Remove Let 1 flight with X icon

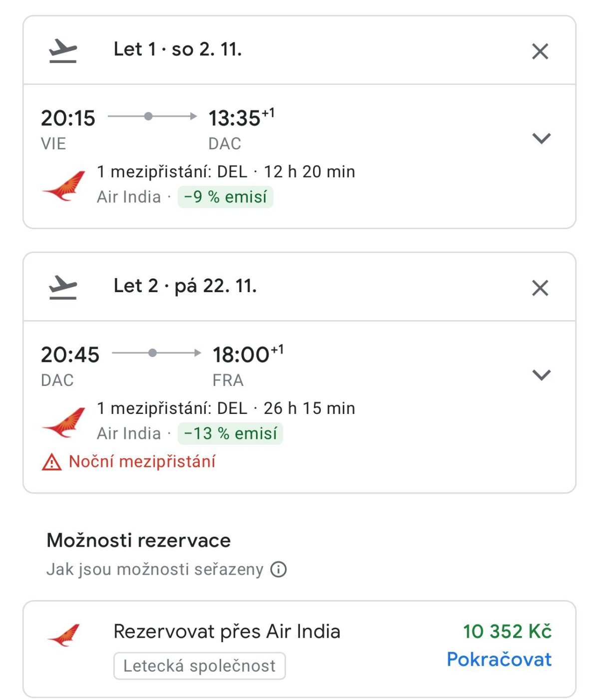[x=540, y=51]
